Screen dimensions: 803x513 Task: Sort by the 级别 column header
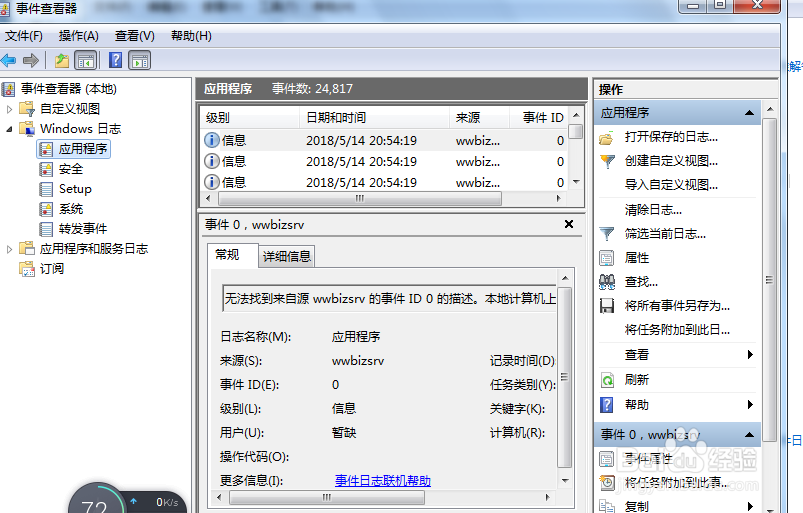click(249, 118)
